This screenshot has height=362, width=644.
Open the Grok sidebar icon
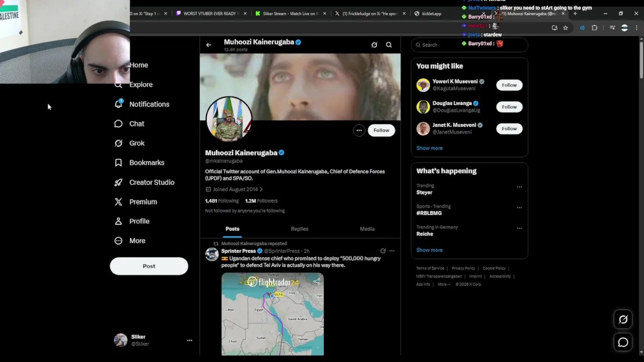pyautogui.click(x=118, y=143)
